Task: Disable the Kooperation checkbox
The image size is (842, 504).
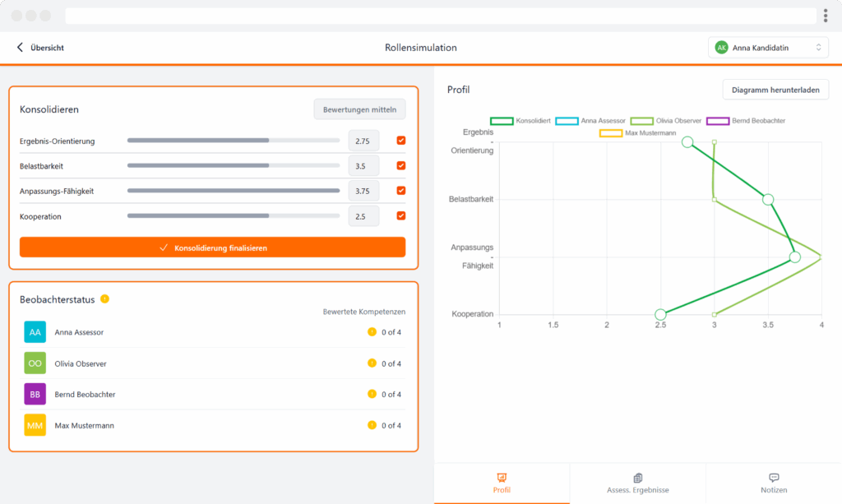Action: [x=401, y=216]
